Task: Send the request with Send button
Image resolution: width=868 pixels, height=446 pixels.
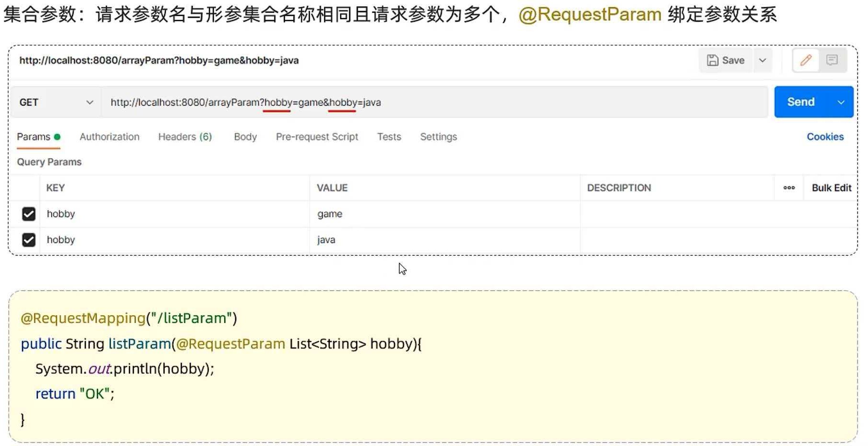Action: point(801,102)
